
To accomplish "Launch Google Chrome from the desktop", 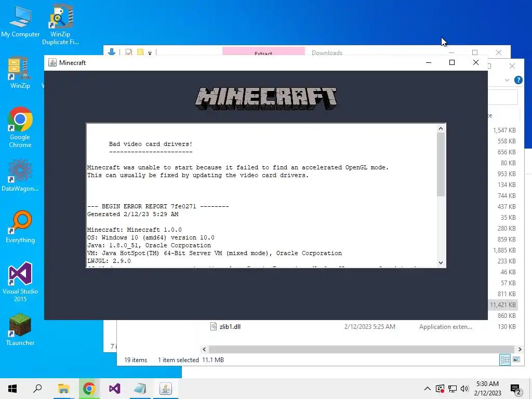I will tap(20, 127).
